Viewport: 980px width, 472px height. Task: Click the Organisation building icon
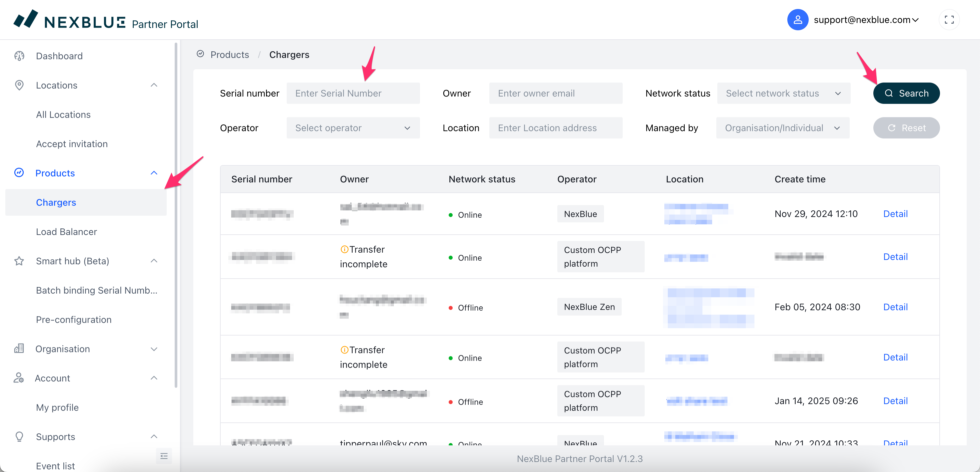tap(19, 349)
